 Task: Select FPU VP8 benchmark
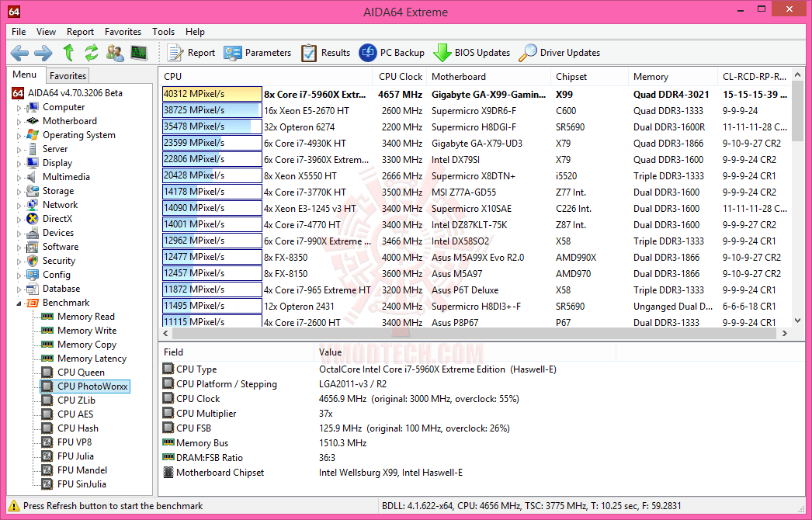click(x=75, y=442)
